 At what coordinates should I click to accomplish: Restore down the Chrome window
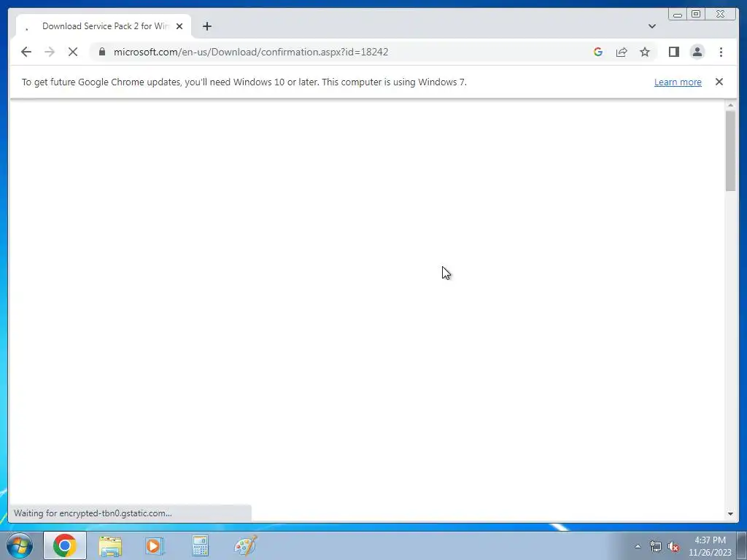coord(696,15)
